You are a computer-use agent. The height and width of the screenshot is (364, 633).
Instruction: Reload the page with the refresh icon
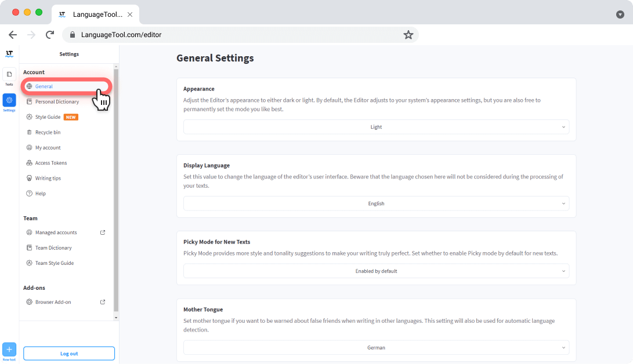pos(50,35)
